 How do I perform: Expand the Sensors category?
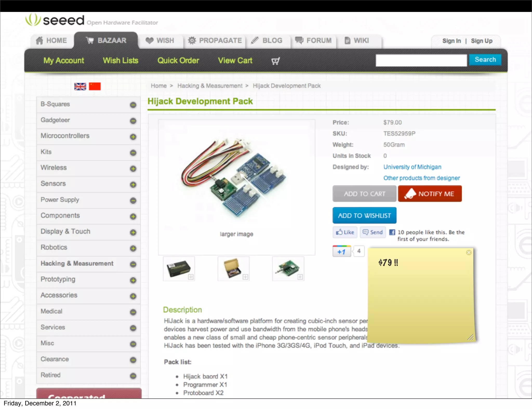(x=133, y=185)
